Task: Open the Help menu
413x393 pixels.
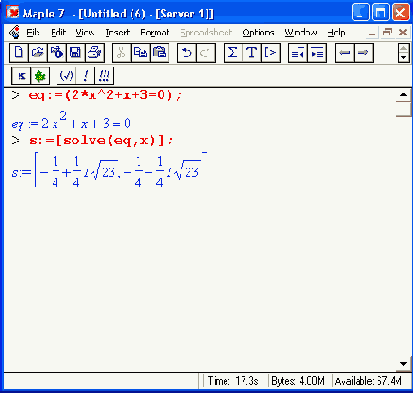Action: coord(336,32)
